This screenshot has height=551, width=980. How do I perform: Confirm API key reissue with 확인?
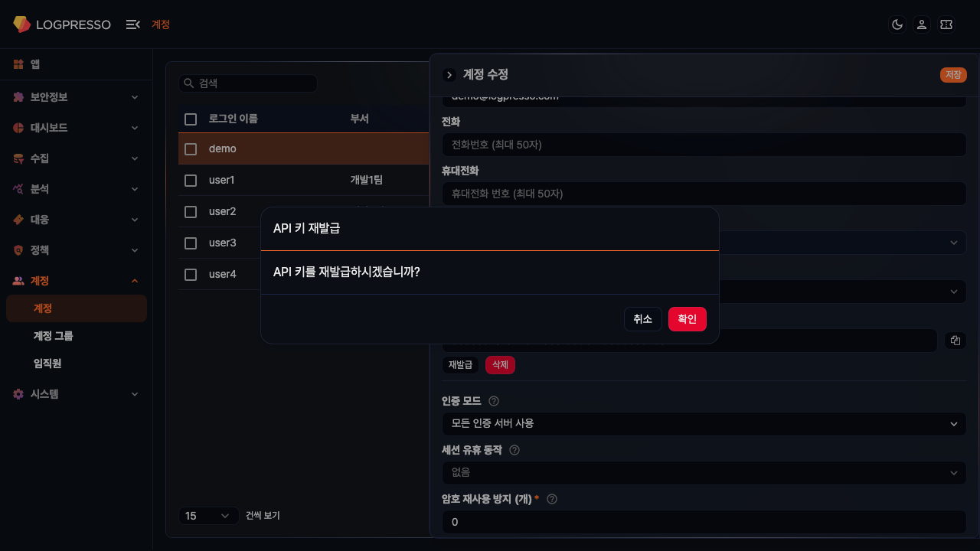(687, 319)
